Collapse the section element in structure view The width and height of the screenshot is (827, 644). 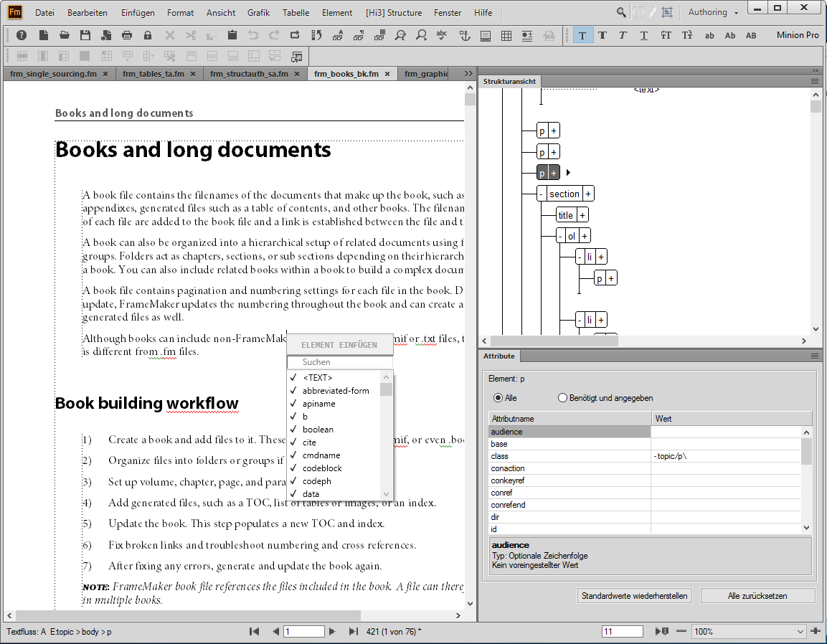pos(541,194)
